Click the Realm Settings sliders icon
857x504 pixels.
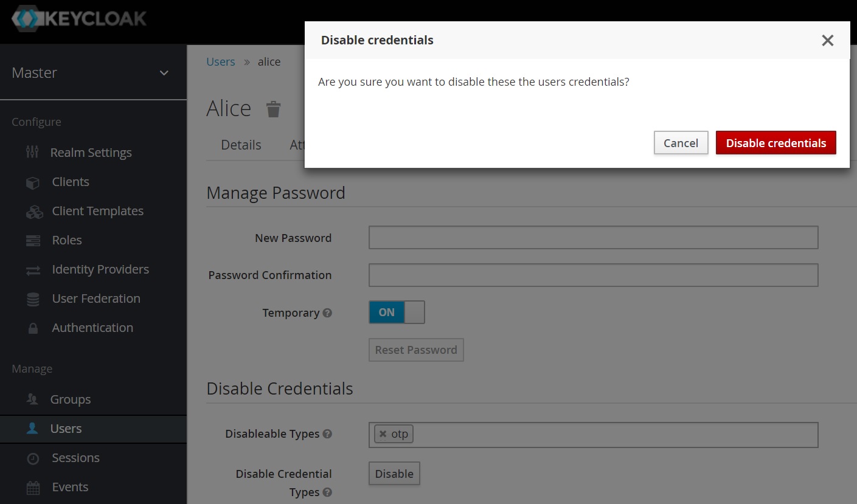pos(33,153)
